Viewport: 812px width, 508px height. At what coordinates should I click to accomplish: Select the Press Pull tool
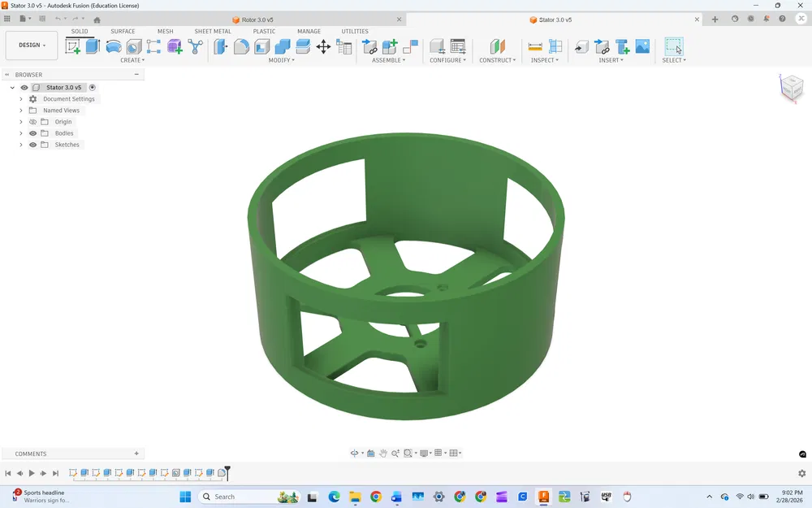click(x=221, y=46)
